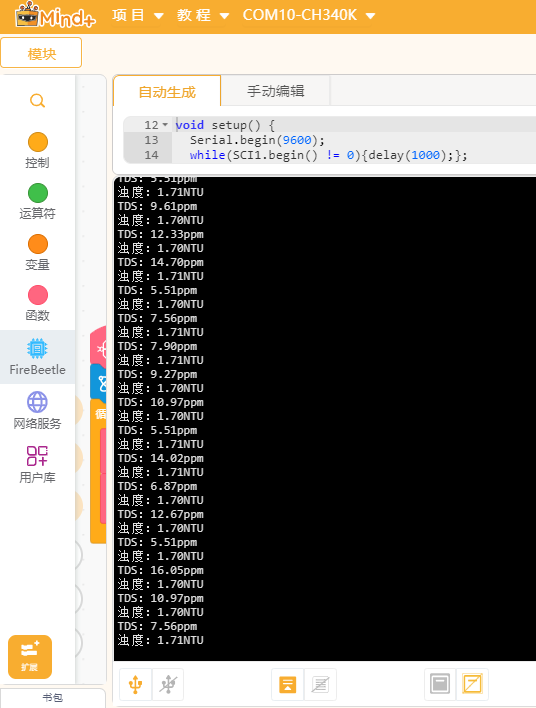Expand the 教程 dropdown menu
This screenshot has height=708, width=536.
click(x=203, y=15)
